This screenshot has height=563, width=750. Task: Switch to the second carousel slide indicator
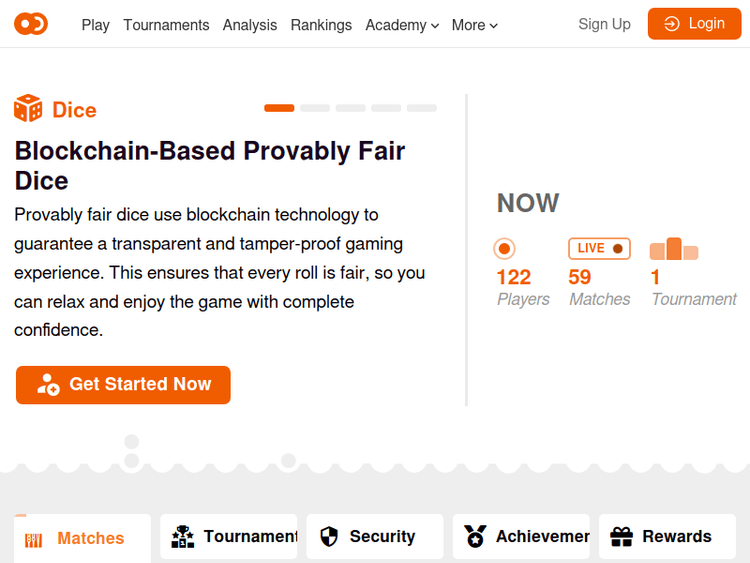(315, 108)
